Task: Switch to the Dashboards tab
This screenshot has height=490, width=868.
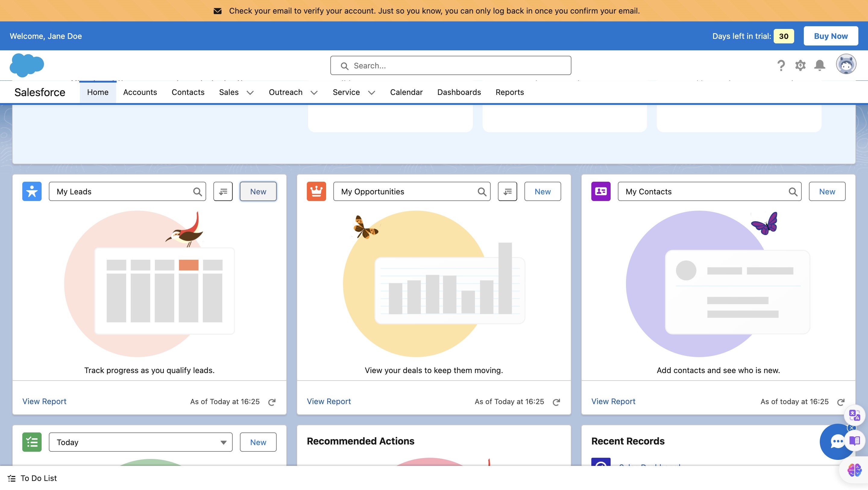Action: click(x=459, y=92)
